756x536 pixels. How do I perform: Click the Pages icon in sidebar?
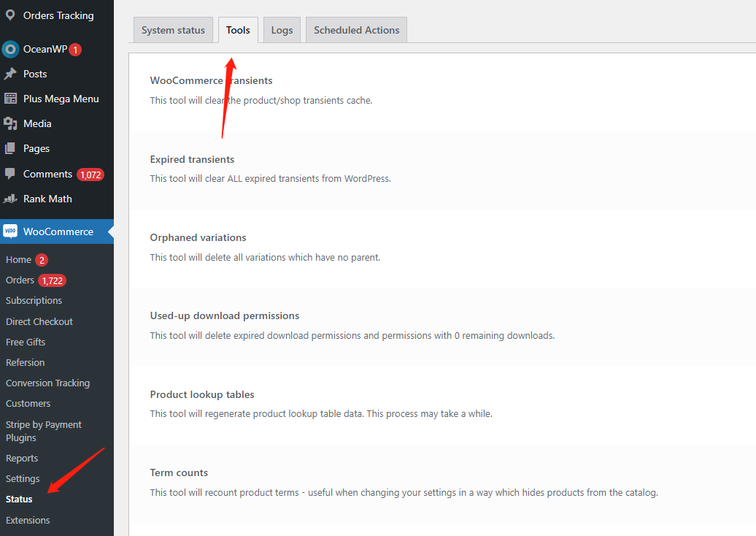point(10,148)
